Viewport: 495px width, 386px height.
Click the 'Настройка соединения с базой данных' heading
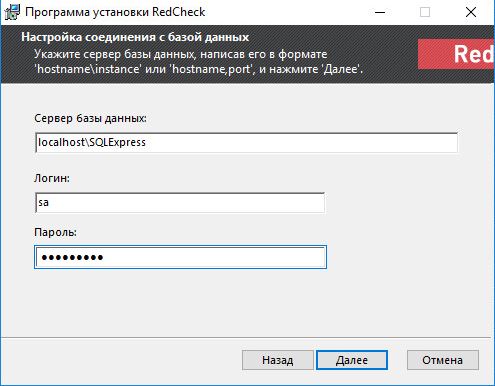(135, 37)
